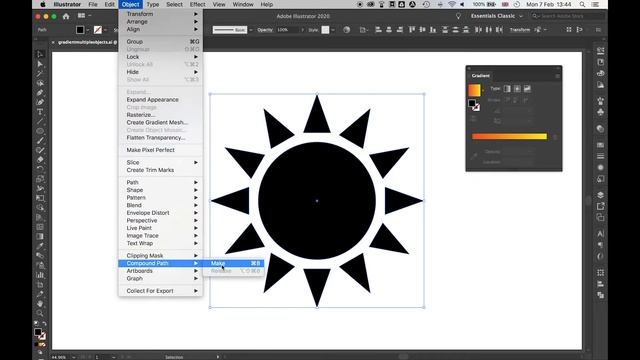
Task: Select the Hand tool
Action: click(40, 304)
